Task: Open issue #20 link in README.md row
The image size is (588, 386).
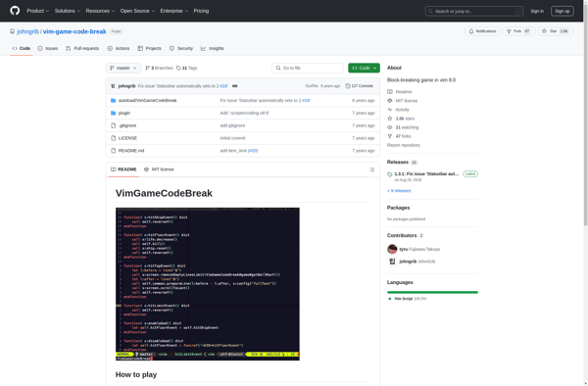Action: 253,151
